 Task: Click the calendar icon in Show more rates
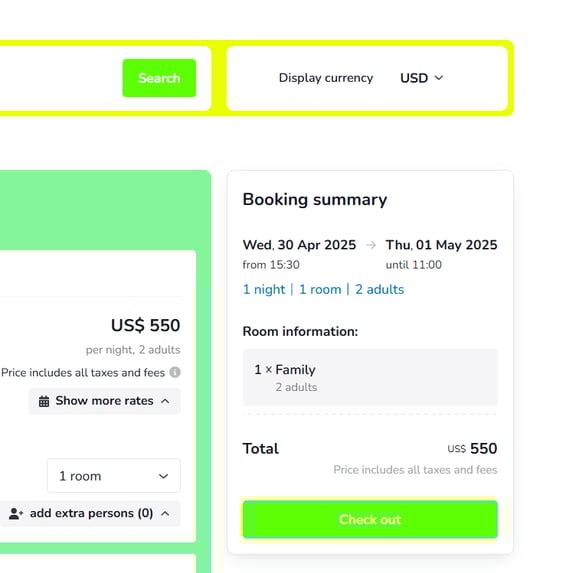point(44,401)
